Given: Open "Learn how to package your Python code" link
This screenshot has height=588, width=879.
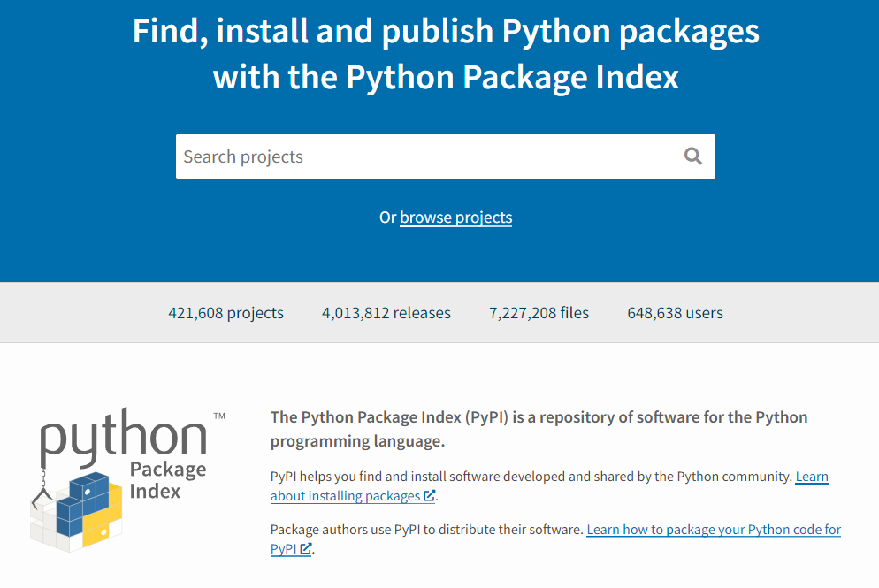Looking at the screenshot, I should (713, 530).
